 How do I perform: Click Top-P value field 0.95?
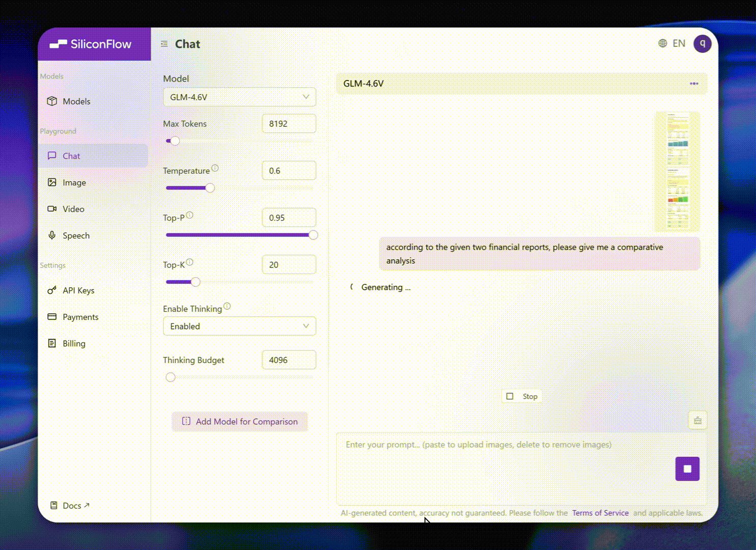click(289, 217)
